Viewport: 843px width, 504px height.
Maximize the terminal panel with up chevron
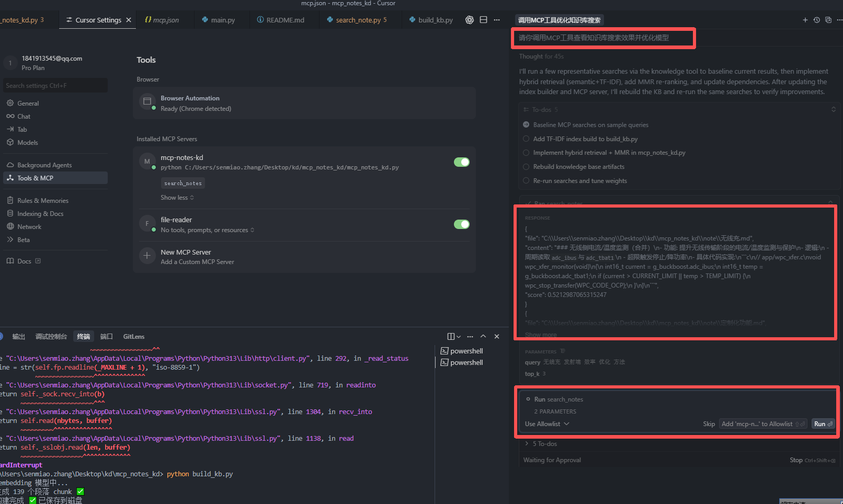(483, 336)
